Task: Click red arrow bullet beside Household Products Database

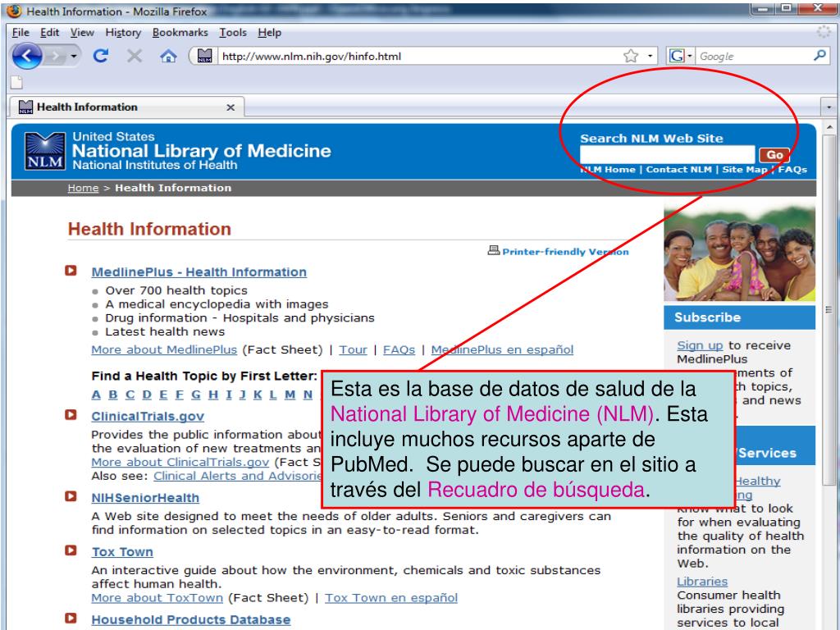Action: (x=71, y=618)
